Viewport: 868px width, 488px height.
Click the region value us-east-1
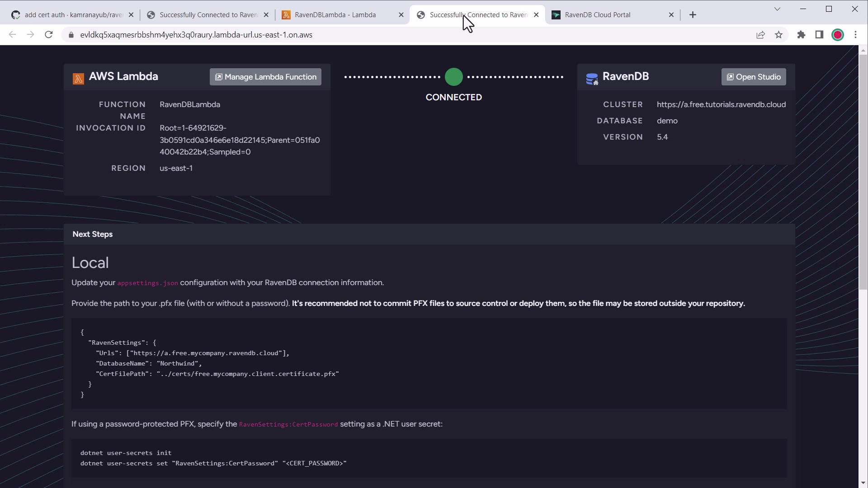pos(176,168)
